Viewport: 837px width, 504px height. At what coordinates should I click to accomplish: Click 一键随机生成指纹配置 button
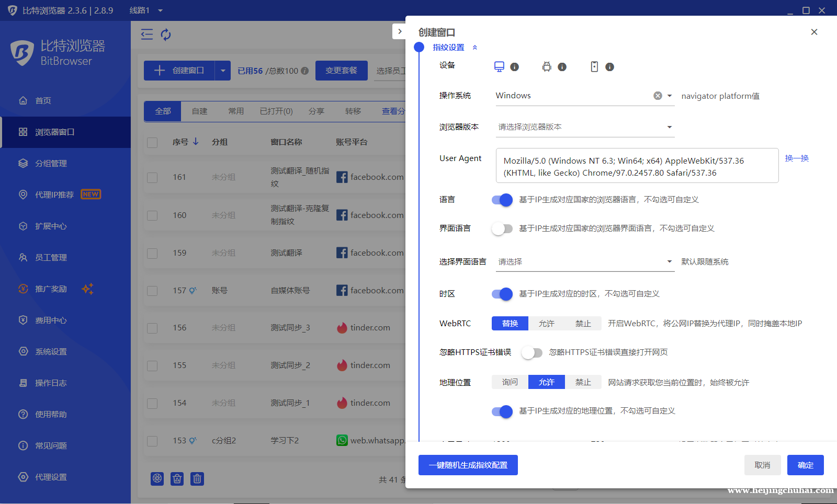468,465
